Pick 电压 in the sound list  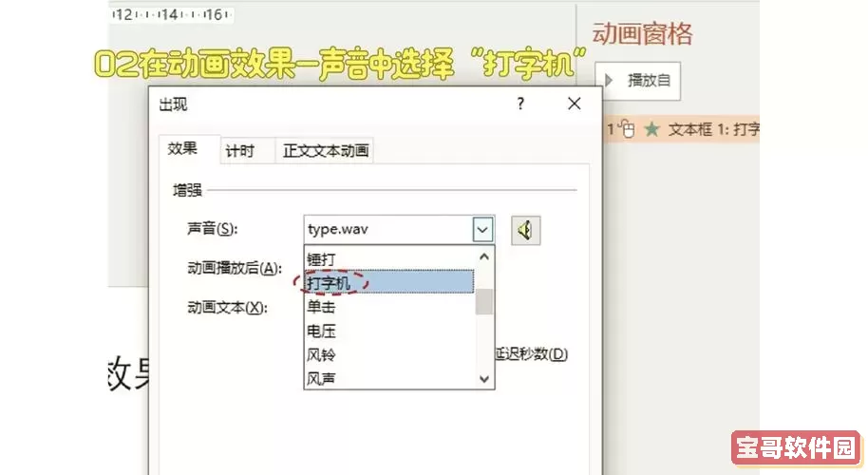click(389, 331)
